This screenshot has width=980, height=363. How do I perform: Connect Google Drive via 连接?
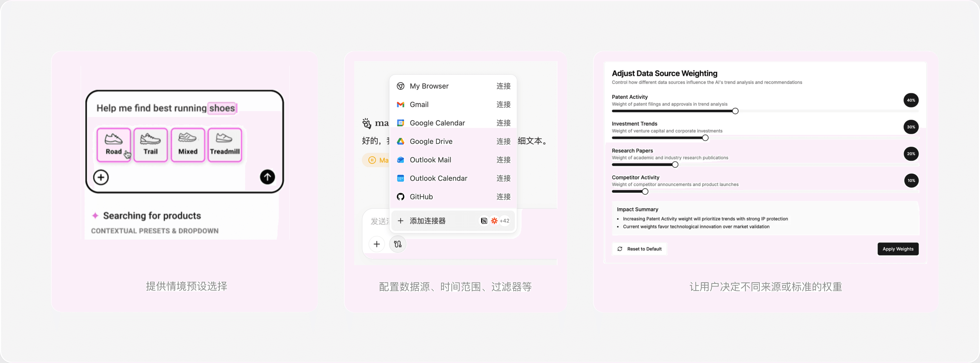pos(503,141)
